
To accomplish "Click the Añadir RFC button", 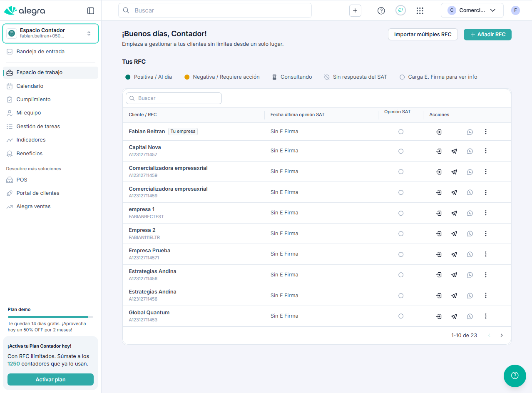I will 487,35.
